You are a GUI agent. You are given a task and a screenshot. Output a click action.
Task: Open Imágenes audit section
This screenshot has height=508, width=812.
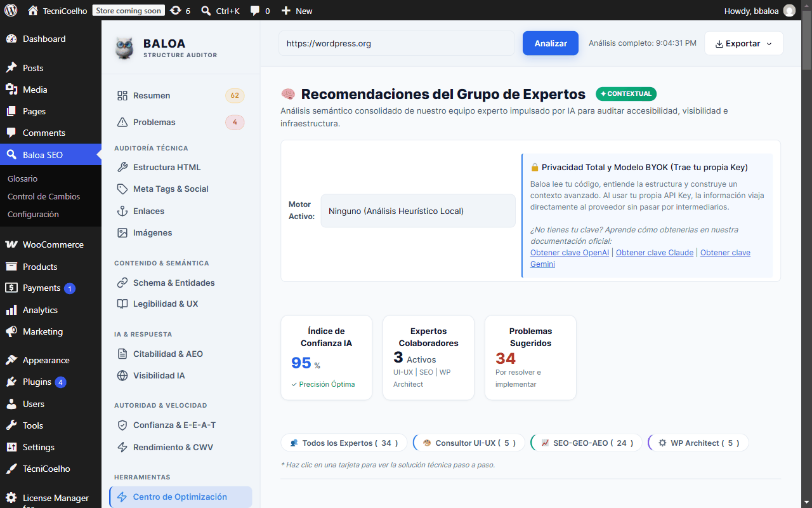(180, 232)
